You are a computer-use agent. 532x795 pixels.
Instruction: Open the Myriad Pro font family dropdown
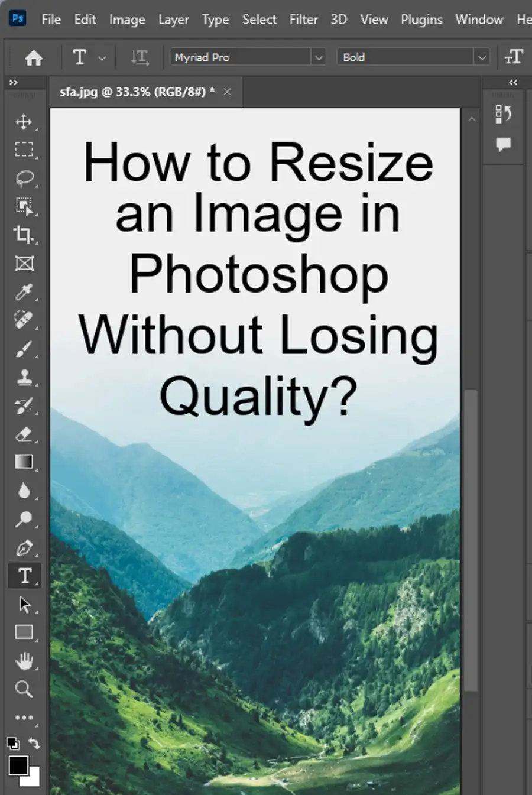click(x=319, y=57)
